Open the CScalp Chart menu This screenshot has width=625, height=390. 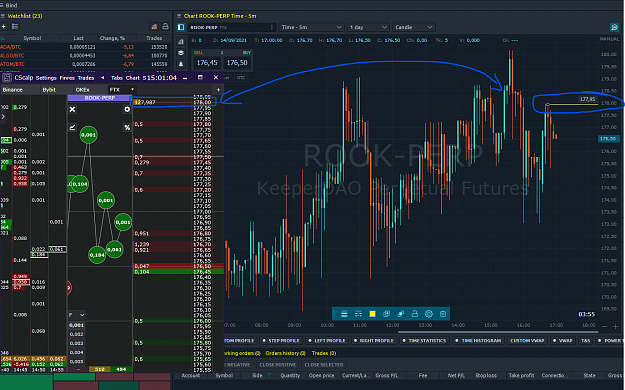133,78
